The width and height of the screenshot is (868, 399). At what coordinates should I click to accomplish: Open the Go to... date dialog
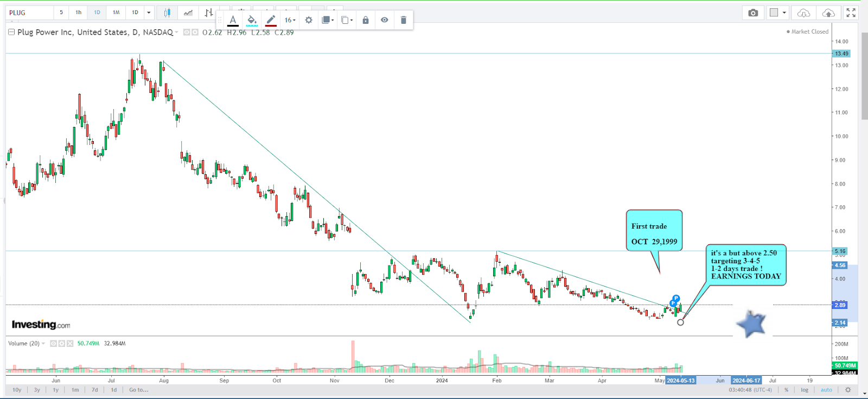[x=139, y=390]
